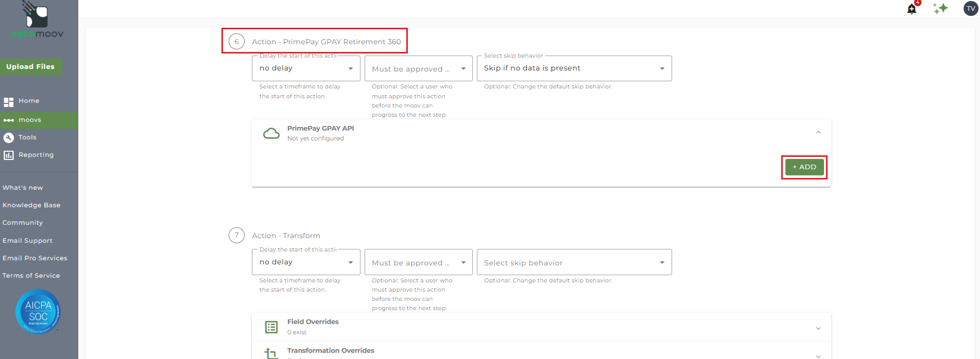This screenshot has width=980, height=359.
Task: Click the 0 exist text under Field Overrides
Action: pyautogui.click(x=297, y=332)
